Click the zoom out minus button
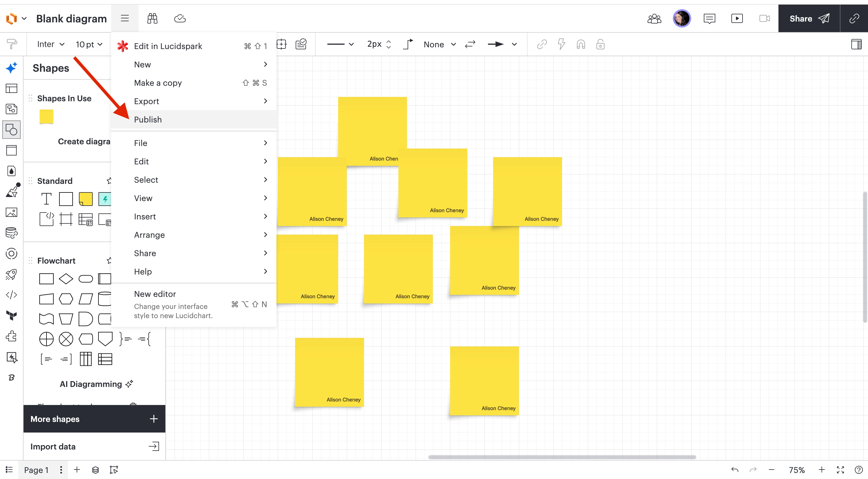Image resolution: width=868 pixels, height=479 pixels. pyautogui.click(x=772, y=470)
